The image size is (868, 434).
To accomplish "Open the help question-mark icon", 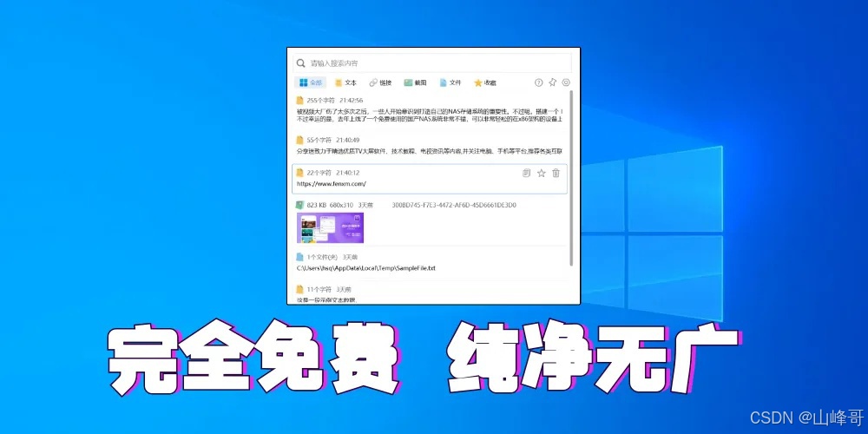I will click(539, 82).
